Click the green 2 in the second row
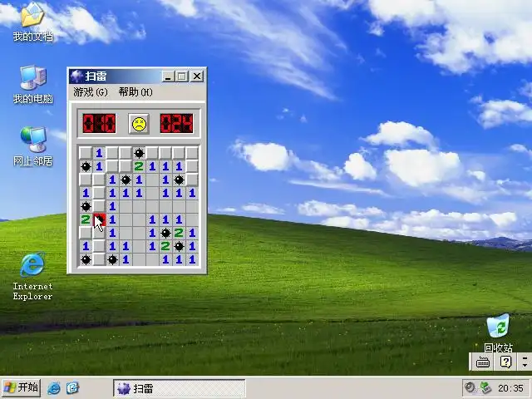 pos(139,166)
